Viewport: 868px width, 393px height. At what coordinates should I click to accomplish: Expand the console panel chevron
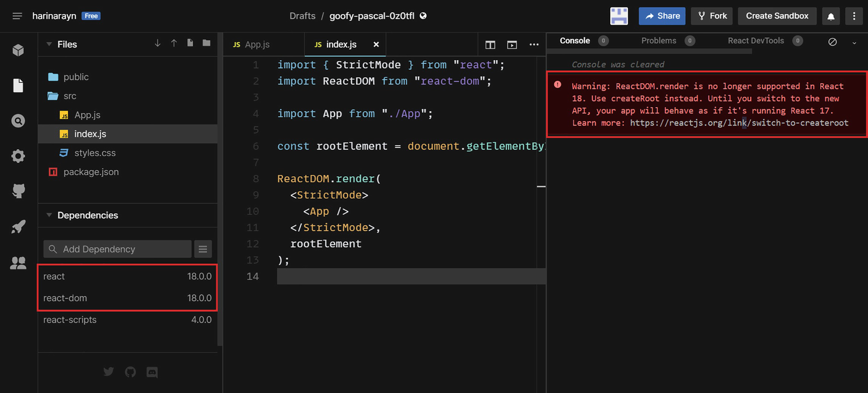coord(854,43)
